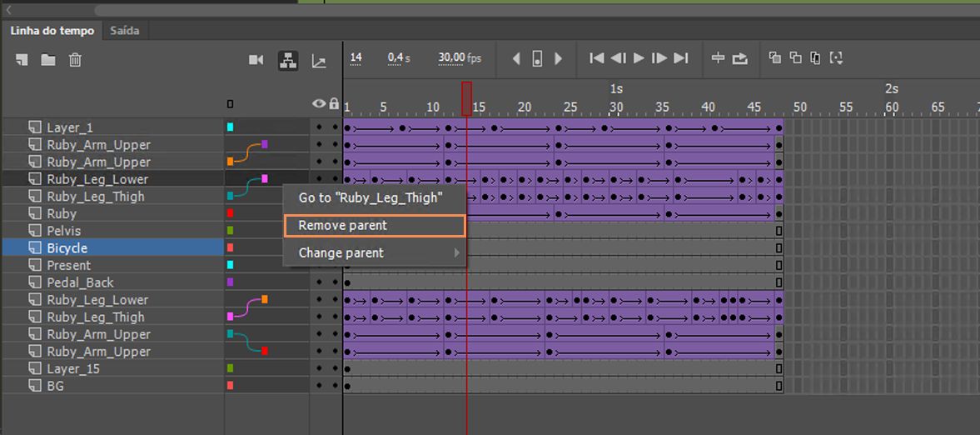
Task: Jump to previous keyframe arrow
Action: 516,59
